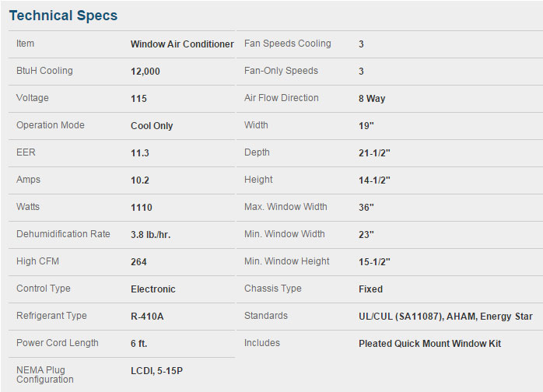Select the Dehumidification Rate label
Image resolution: width=543 pixels, height=392 pixels.
coord(63,234)
